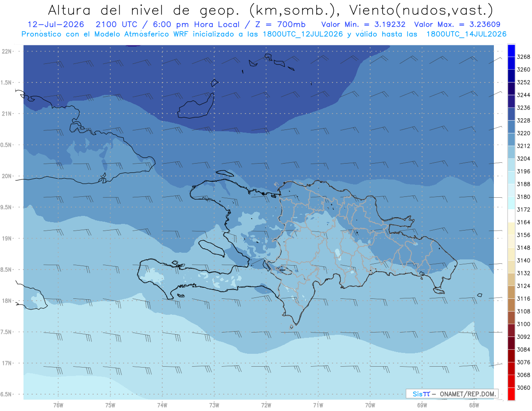This screenshot has height=411, width=532.
Task: Click the chart title 'Altura del nivel de geop.'
Action: click(145, 10)
